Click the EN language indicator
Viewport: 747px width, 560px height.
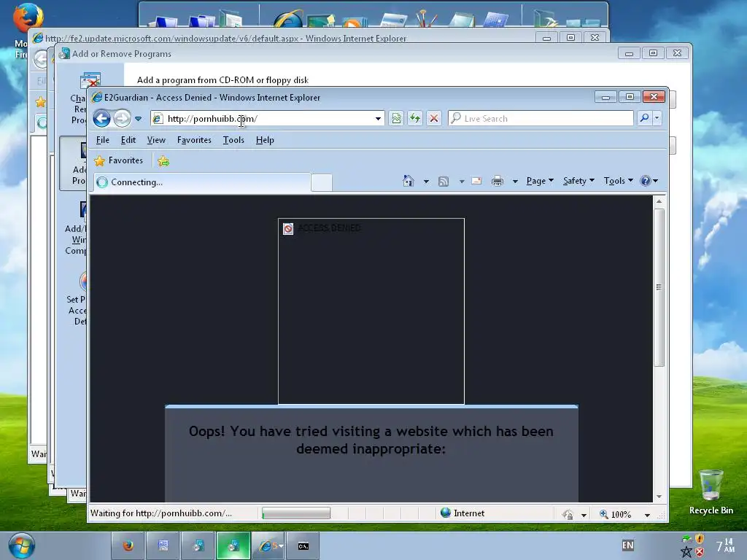tap(628, 545)
